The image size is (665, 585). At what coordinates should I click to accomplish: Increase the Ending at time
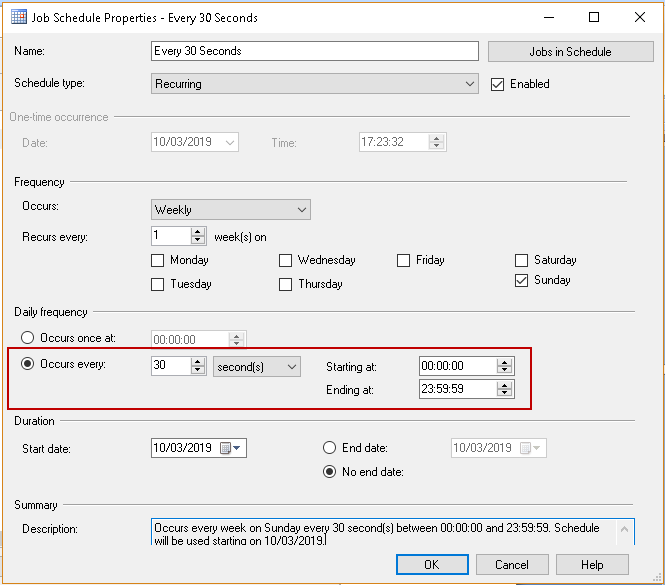(x=505, y=385)
